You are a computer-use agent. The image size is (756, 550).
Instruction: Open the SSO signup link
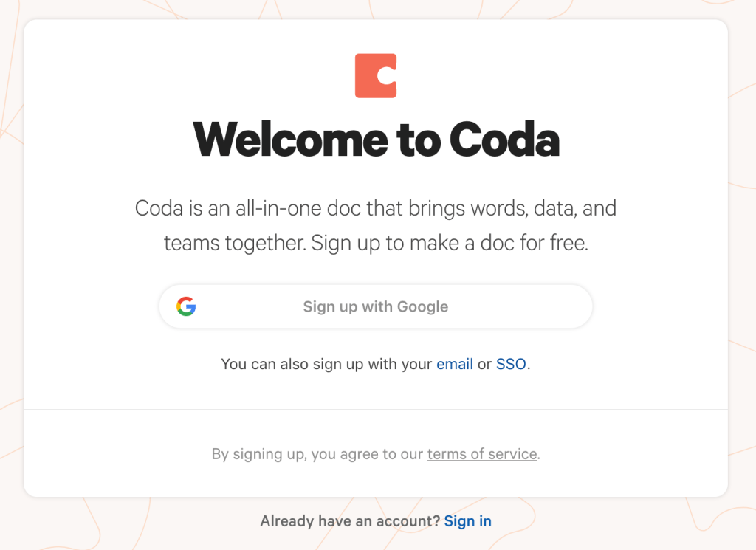(x=511, y=364)
